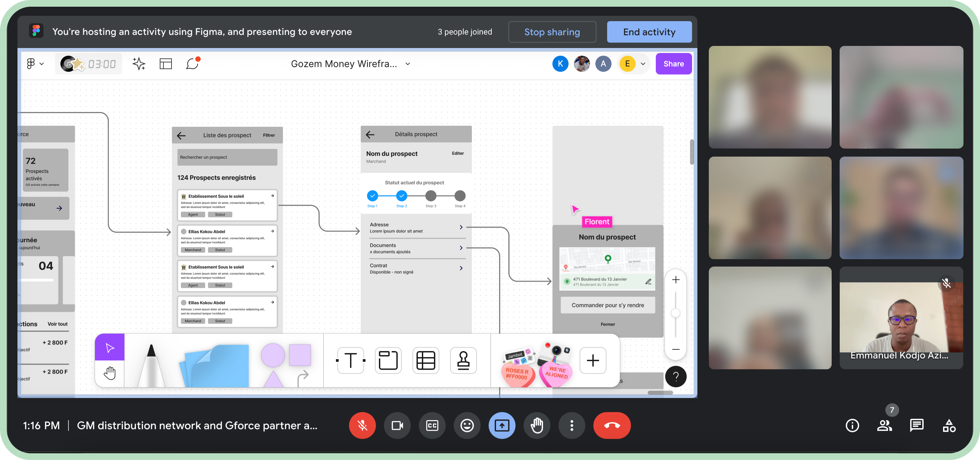Open the more options three-dot menu

pyautogui.click(x=572, y=425)
